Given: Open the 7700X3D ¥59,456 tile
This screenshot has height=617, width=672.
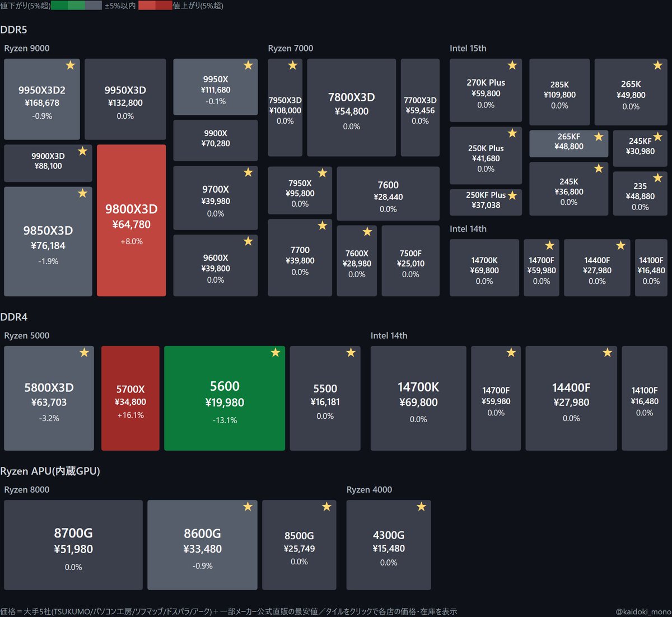Looking at the screenshot, I should [420, 107].
